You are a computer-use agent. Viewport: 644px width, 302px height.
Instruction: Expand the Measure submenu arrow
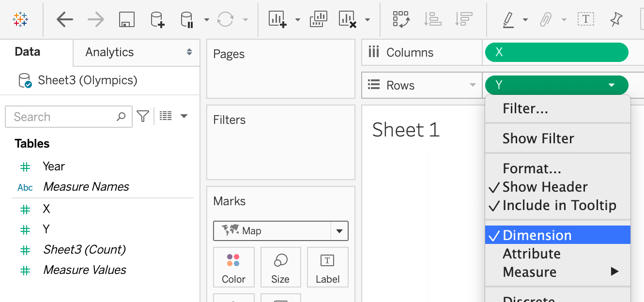(x=614, y=272)
